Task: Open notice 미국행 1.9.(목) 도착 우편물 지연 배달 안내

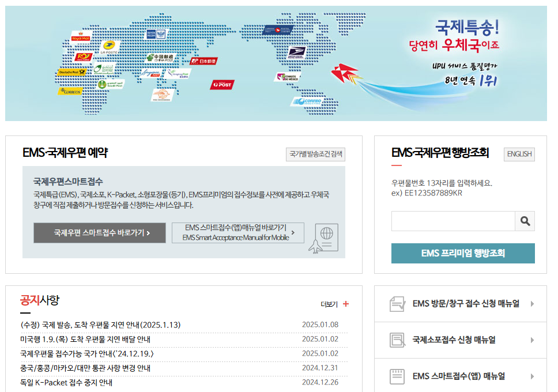Action: [85, 340]
